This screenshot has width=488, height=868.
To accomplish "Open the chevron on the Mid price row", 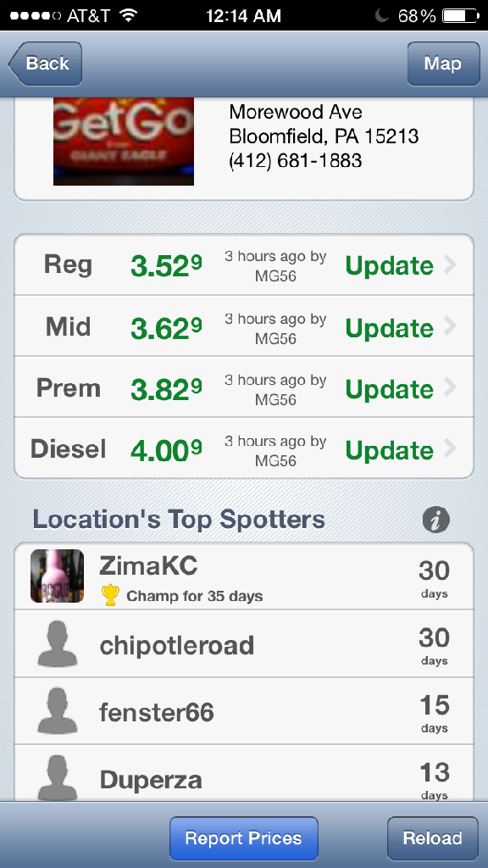I will pyautogui.click(x=450, y=326).
